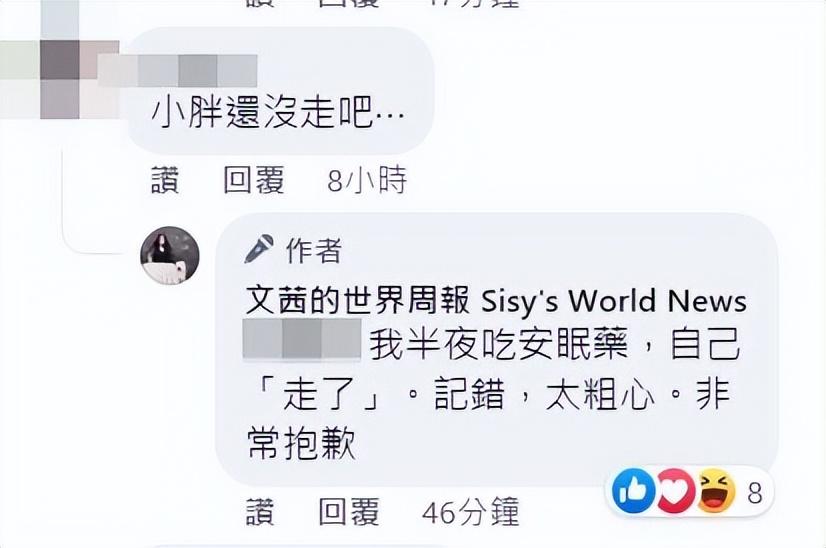Click the red heart Love reaction icon
The height and width of the screenshot is (548, 826).
pyautogui.click(x=675, y=491)
